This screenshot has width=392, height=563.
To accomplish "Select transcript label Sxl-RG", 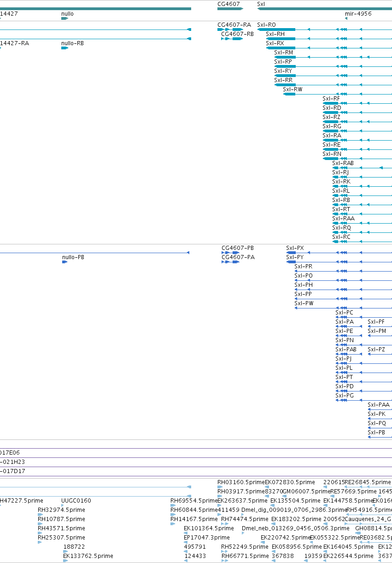I will click(x=332, y=126).
